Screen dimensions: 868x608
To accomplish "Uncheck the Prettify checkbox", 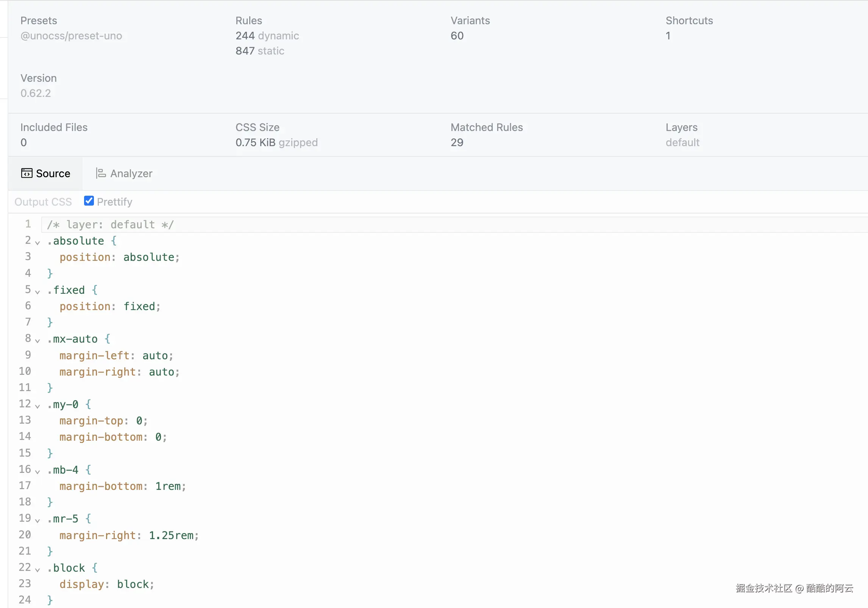I will tap(89, 201).
